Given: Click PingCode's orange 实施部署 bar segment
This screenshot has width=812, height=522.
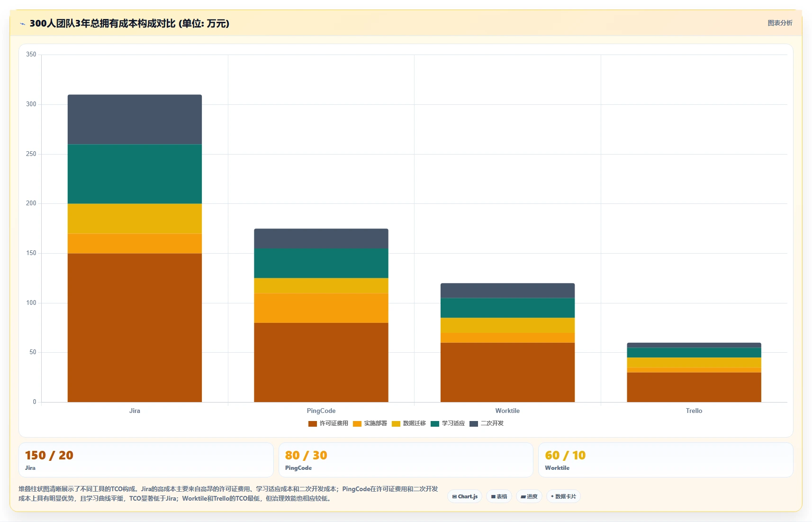Looking at the screenshot, I should click(x=321, y=308).
